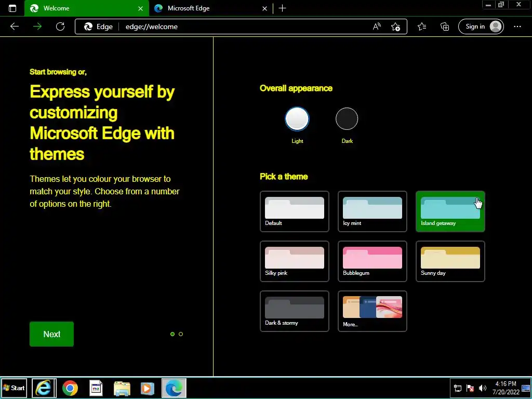Open Windows Media Player taskbar icon
Image resolution: width=532 pixels, height=399 pixels.
tap(147, 388)
